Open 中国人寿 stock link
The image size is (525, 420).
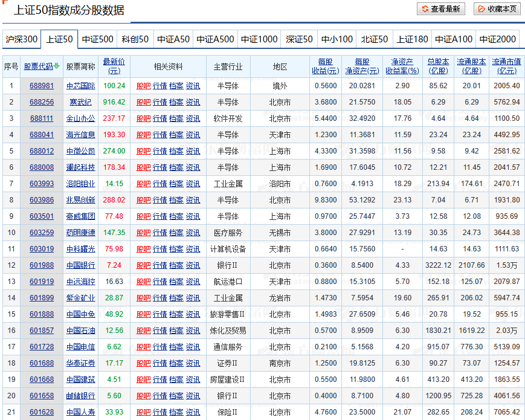point(81,412)
